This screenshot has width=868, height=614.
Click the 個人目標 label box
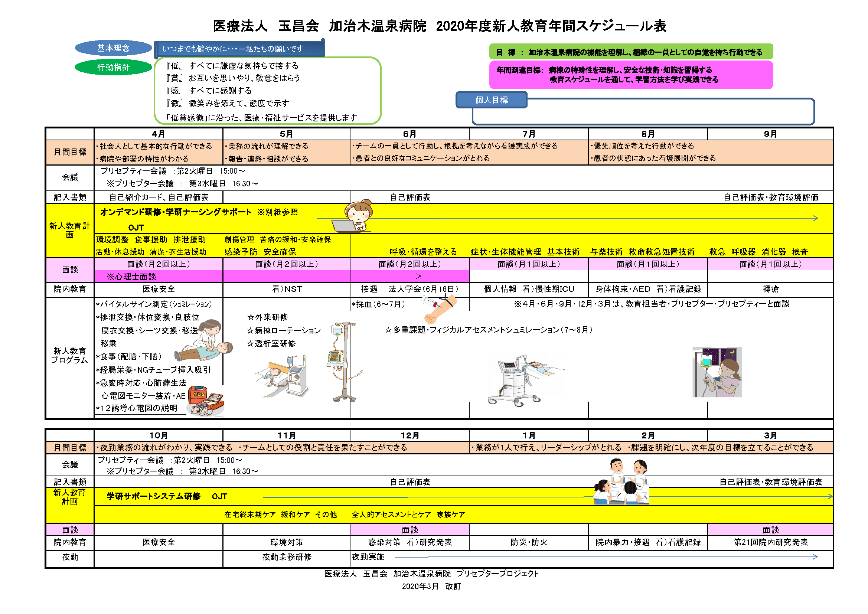pos(492,100)
